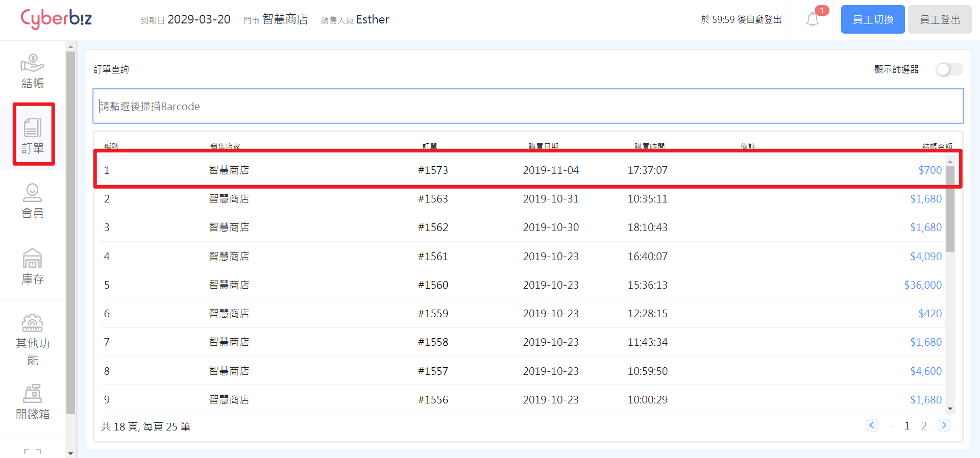Click the order table scrollbar thumb
Viewport: 980px width, 458px height.
tap(950, 209)
